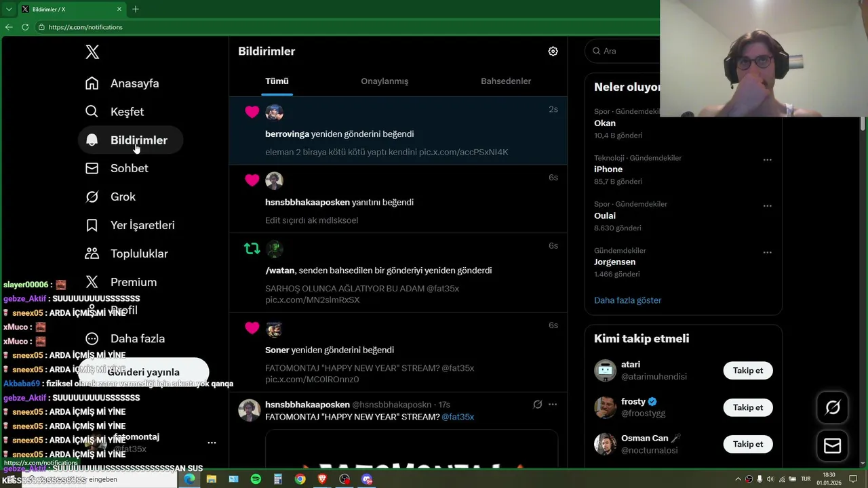Expand the Daha fazla menu
The width and height of the screenshot is (868, 488).
(x=125, y=338)
